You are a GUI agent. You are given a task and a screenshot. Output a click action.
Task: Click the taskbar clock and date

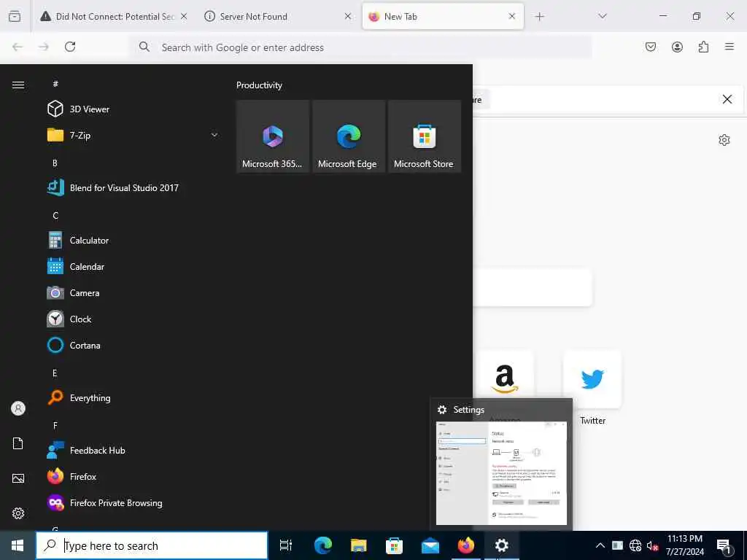(x=684, y=545)
